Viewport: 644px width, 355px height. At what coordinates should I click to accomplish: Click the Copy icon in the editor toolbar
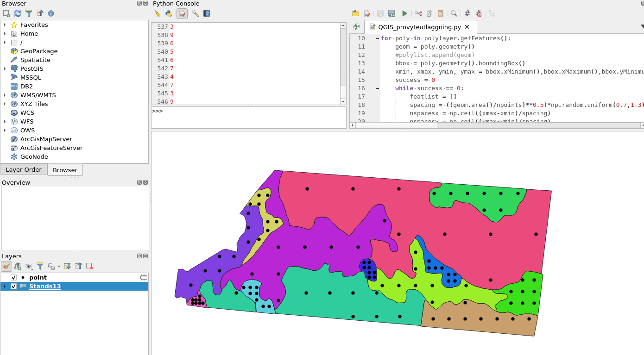click(x=429, y=13)
